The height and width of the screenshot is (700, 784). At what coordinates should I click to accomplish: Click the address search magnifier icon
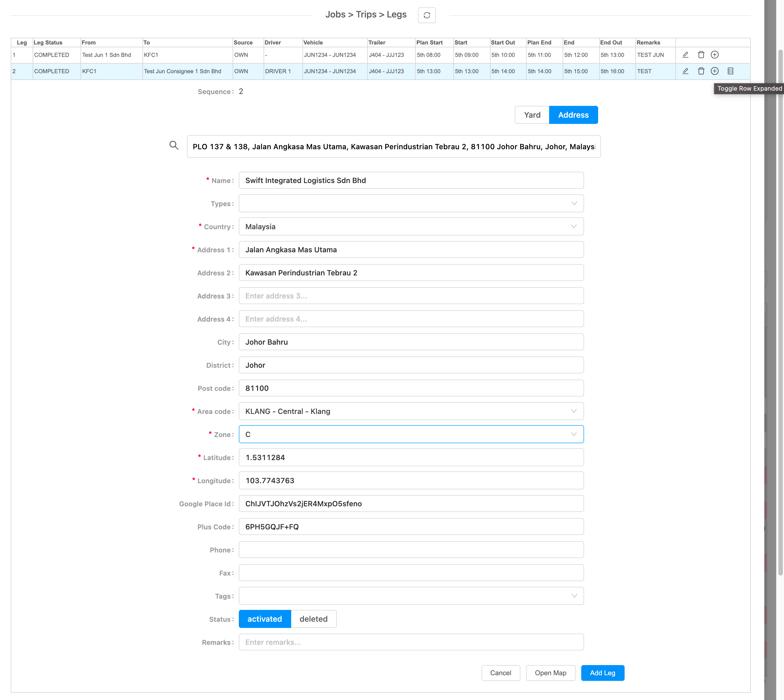pyautogui.click(x=174, y=145)
